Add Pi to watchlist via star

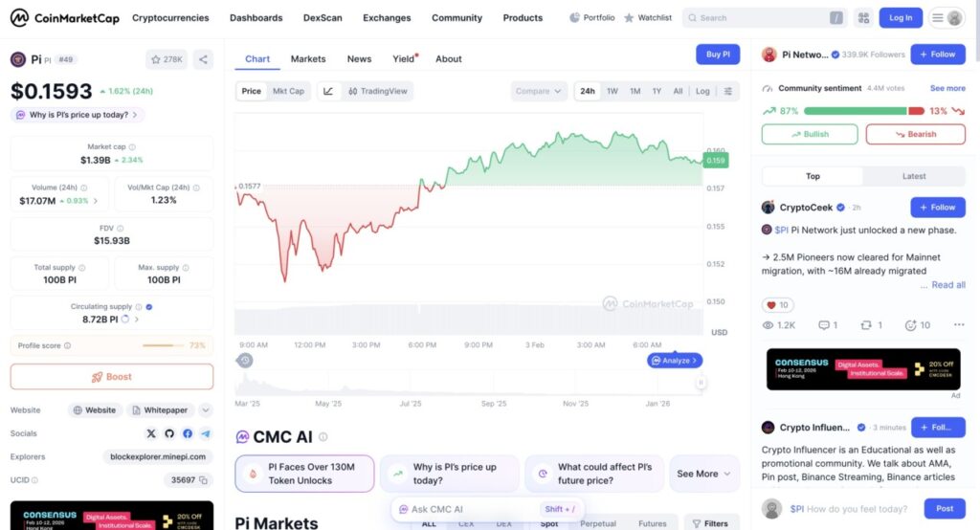pos(167,59)
